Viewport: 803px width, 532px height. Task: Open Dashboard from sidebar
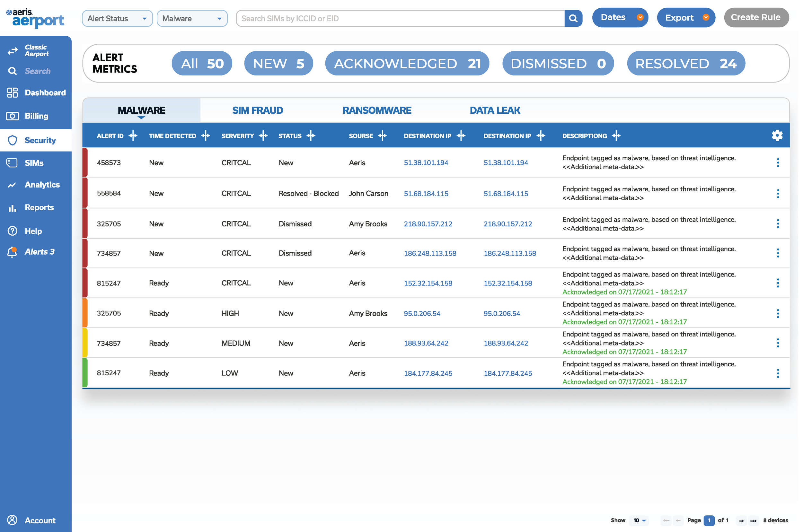click(x=36, y=92)
